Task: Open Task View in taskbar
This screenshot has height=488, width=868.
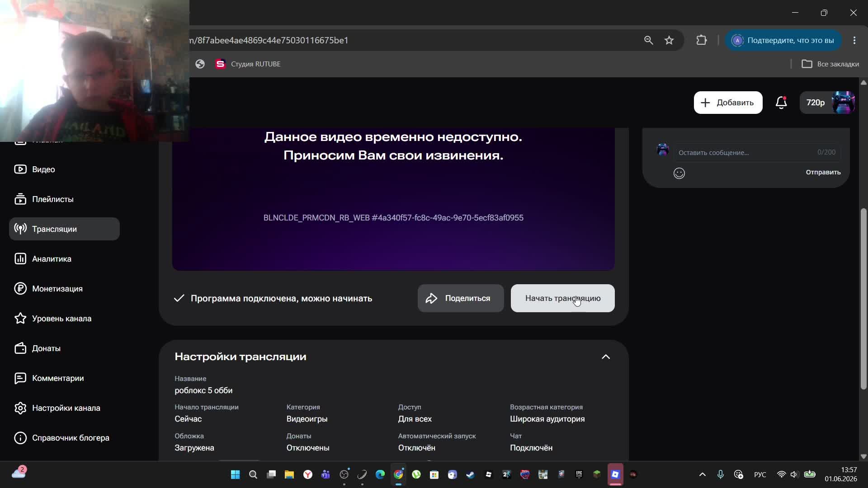Action: [271, 474]
